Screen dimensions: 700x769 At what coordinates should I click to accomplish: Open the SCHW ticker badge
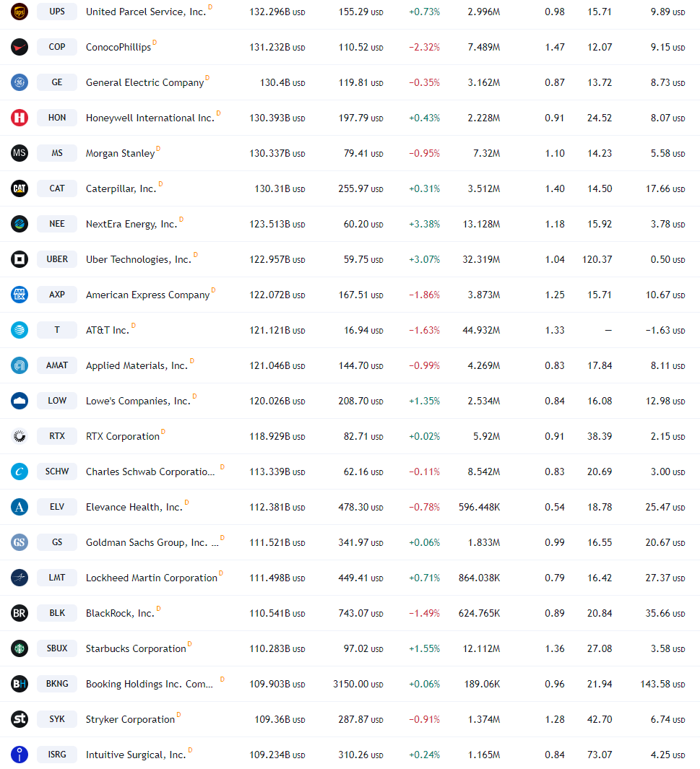57,472
